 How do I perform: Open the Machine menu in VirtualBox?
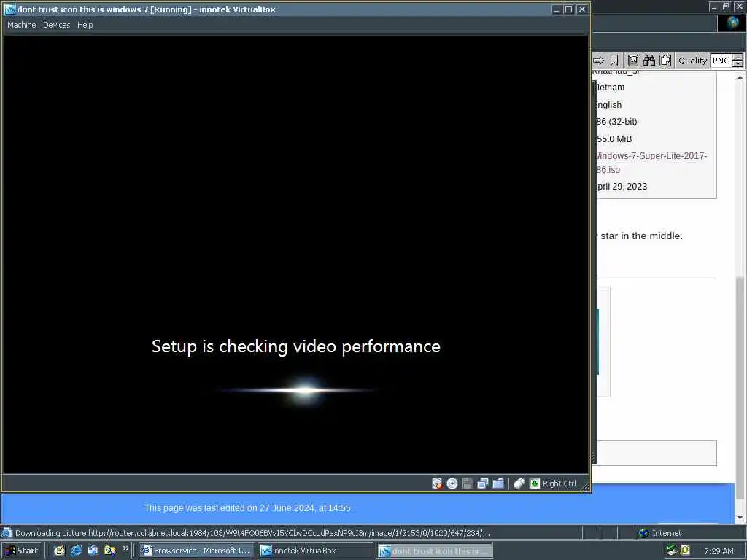(x=21, y=25)
